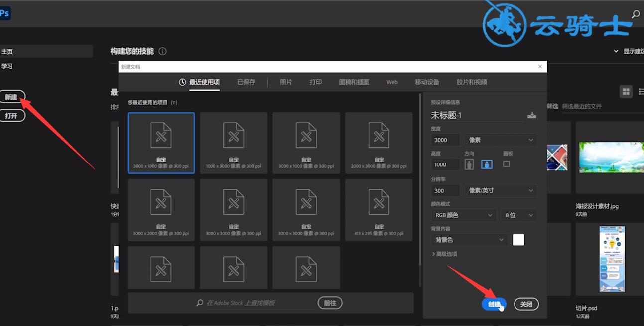Click the white background color swatch

(x=518, y=240)
